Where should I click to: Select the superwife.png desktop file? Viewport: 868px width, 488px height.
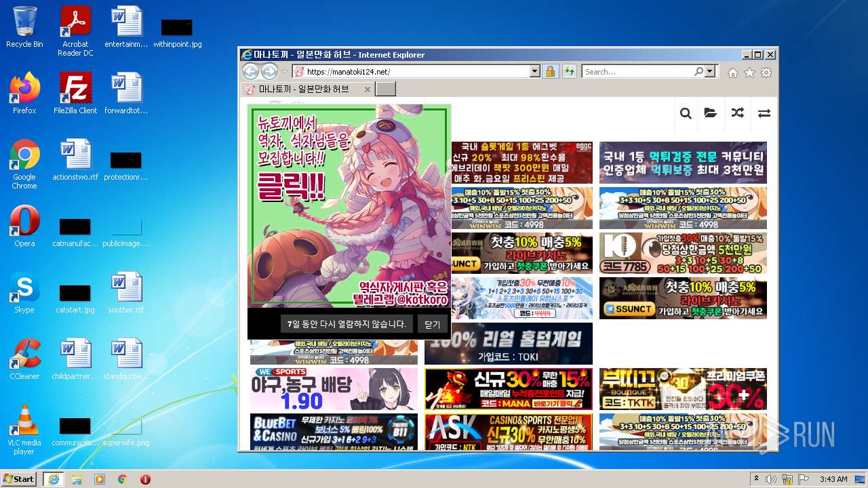pos(126,430)
